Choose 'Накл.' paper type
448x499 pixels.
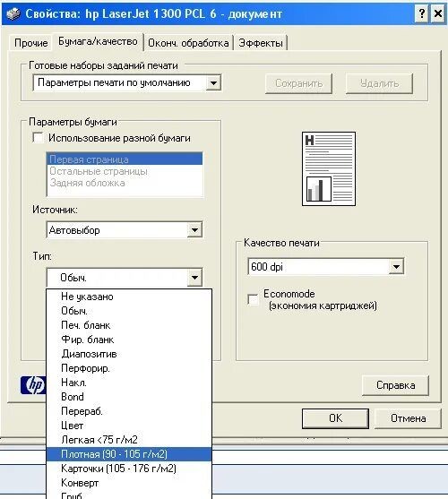coord(129,383)
